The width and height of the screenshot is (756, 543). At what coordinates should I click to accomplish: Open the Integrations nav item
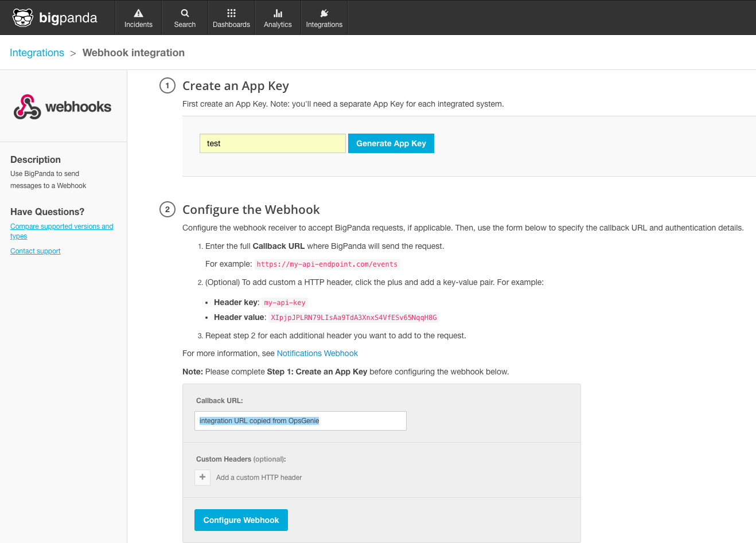point(324,18)
